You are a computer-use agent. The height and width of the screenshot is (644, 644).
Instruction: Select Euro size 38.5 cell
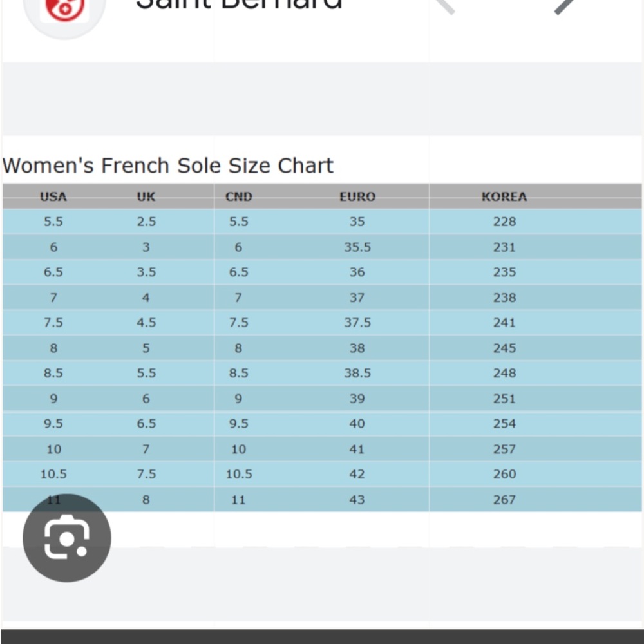coord(357,373)
